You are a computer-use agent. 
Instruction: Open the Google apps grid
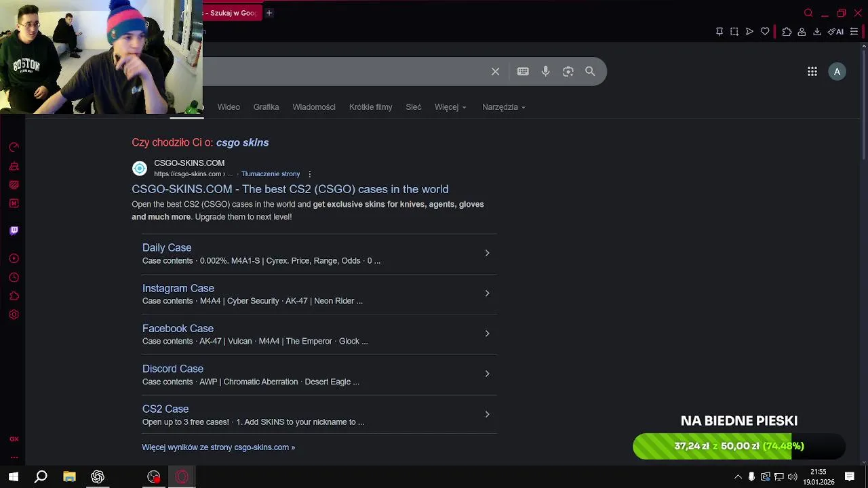812,72
